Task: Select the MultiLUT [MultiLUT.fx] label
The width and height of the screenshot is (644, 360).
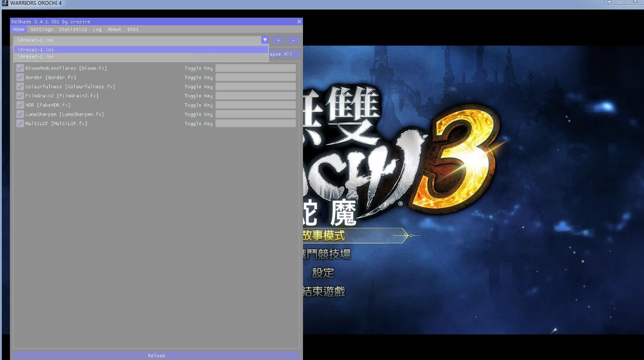Action: (x=56, y=124)
